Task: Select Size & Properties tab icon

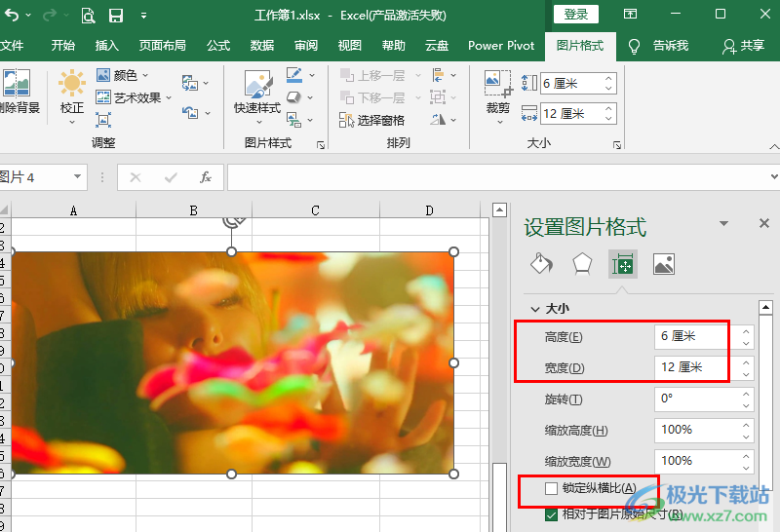Action: (x=623, y=264)
